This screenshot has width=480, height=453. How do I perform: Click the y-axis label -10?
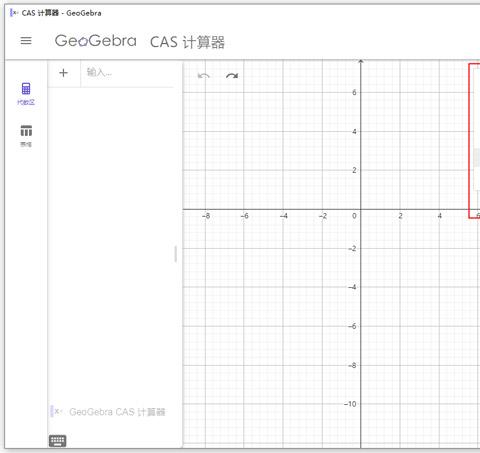350,404
